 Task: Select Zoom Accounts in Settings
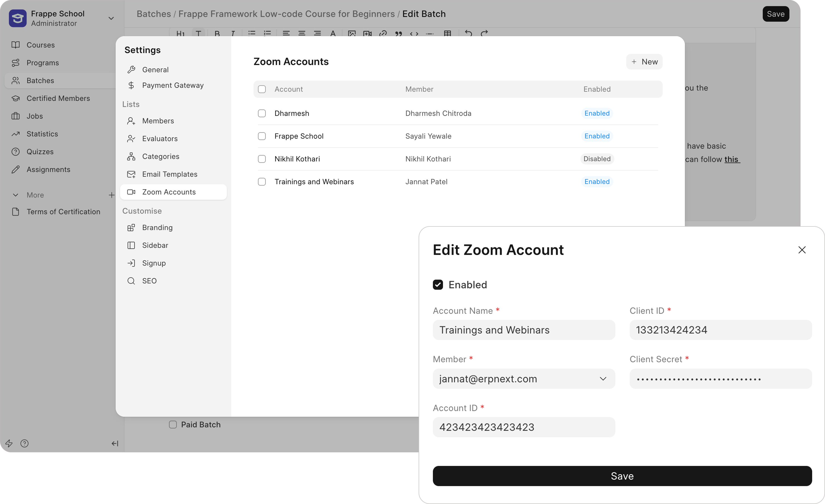(x=173, y=192)
